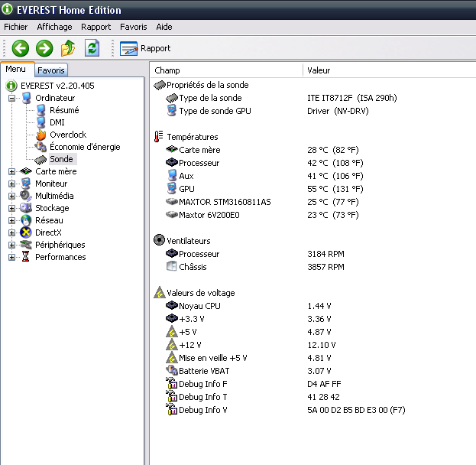Open the Aide menu

coord(164,27)
